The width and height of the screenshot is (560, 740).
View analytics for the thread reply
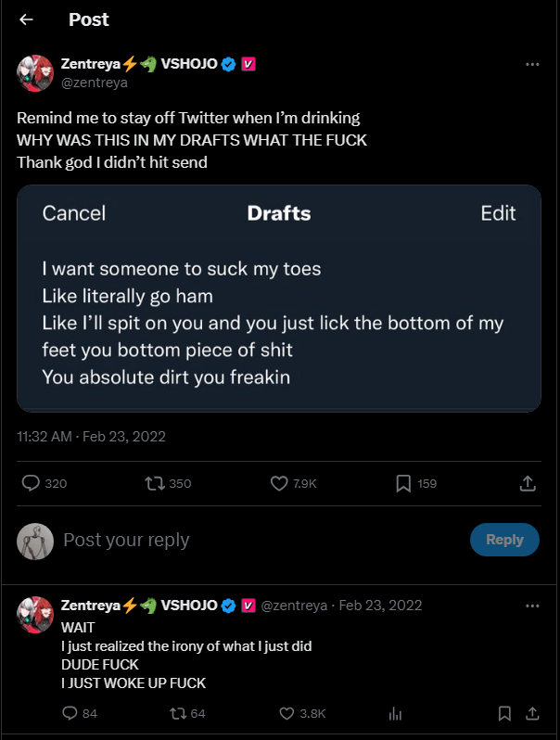pos(395,714)
